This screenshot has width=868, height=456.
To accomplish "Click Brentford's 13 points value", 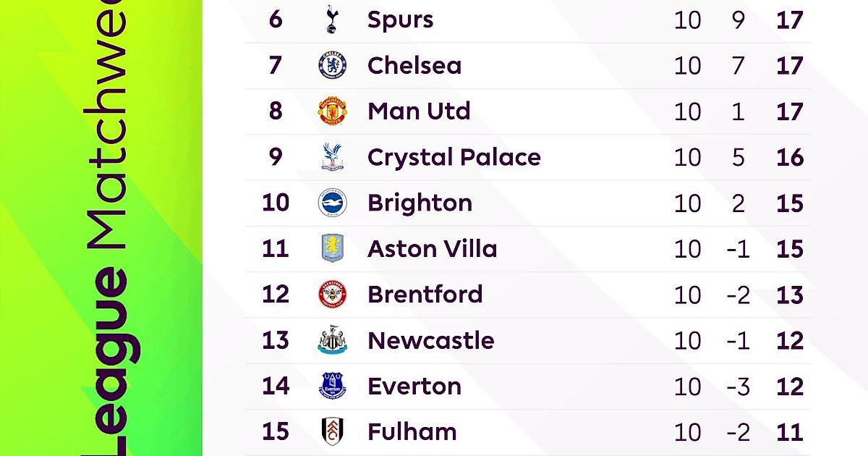I will (789, 295).
